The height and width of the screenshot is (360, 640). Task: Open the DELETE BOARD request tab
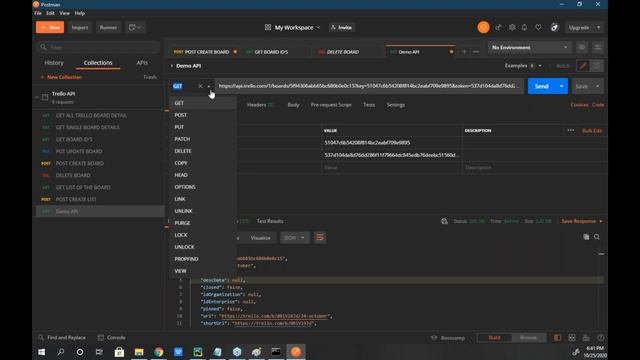(343, 52)
